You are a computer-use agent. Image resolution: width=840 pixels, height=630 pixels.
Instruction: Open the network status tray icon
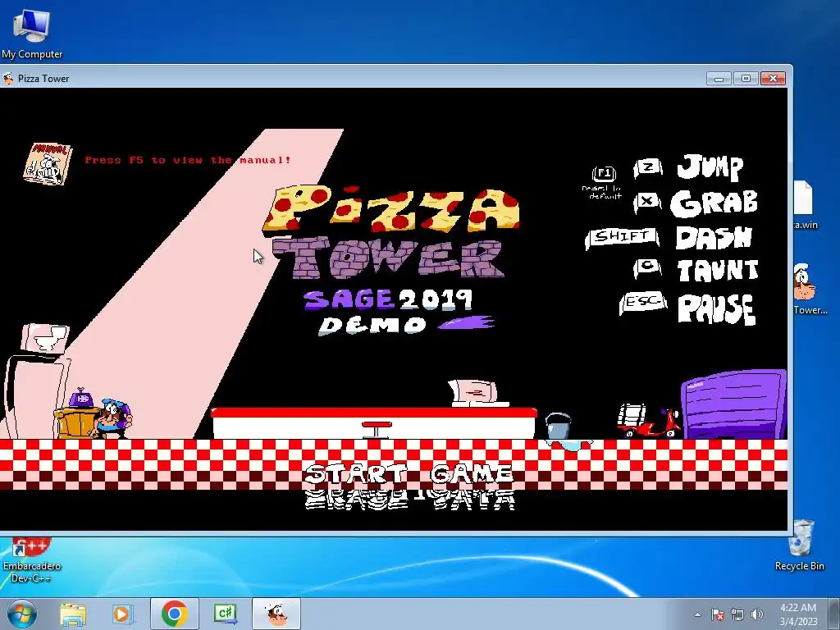pos(737,614)
